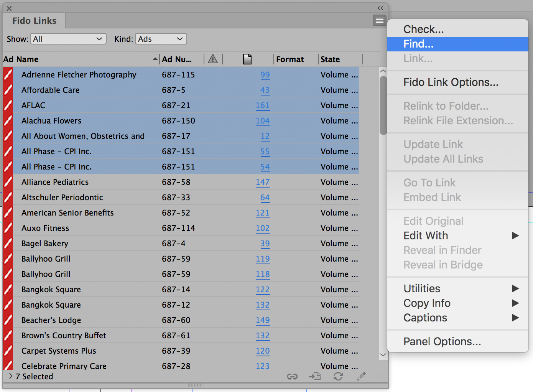Go to page 147 link for Alliance Pediatrics
Image resolution: width=533 pixels, height=392 pixels.
[x=263, y=182]
